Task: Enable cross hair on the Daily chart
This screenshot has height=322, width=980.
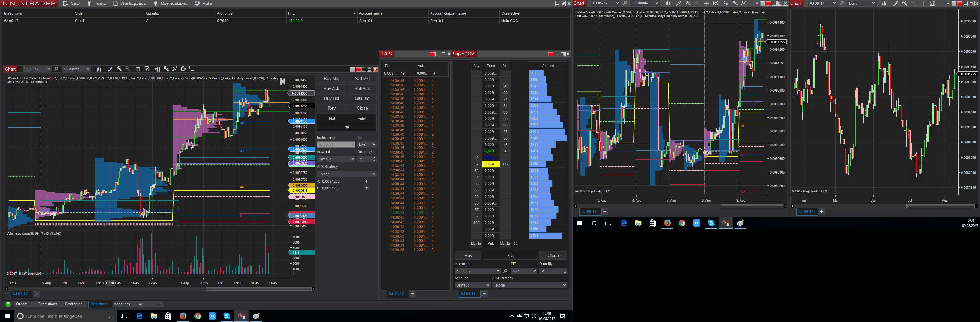Action: [x=923, y=3]
